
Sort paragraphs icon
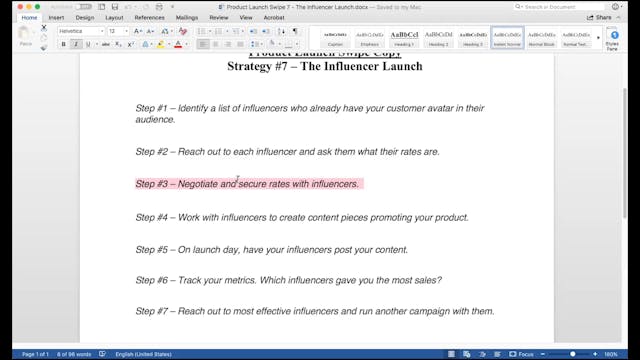point(282,31)
